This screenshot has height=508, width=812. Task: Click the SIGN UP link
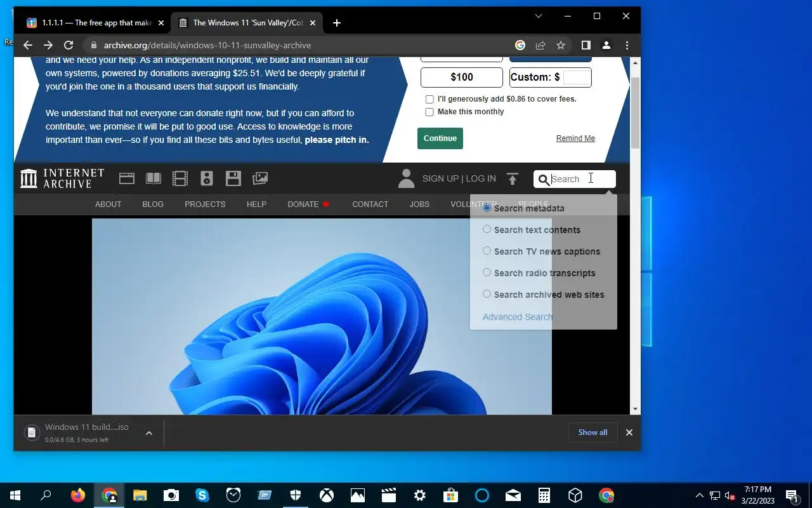tap(440, 178)
